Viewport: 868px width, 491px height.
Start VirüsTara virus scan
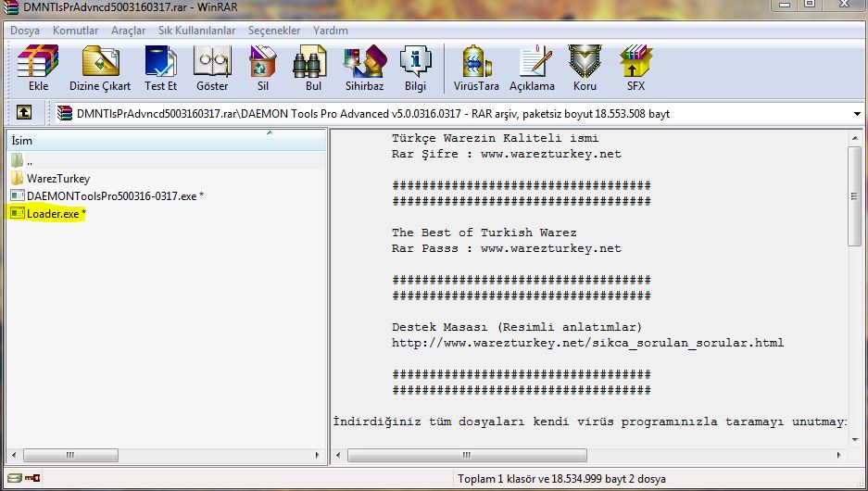[476, 62]
